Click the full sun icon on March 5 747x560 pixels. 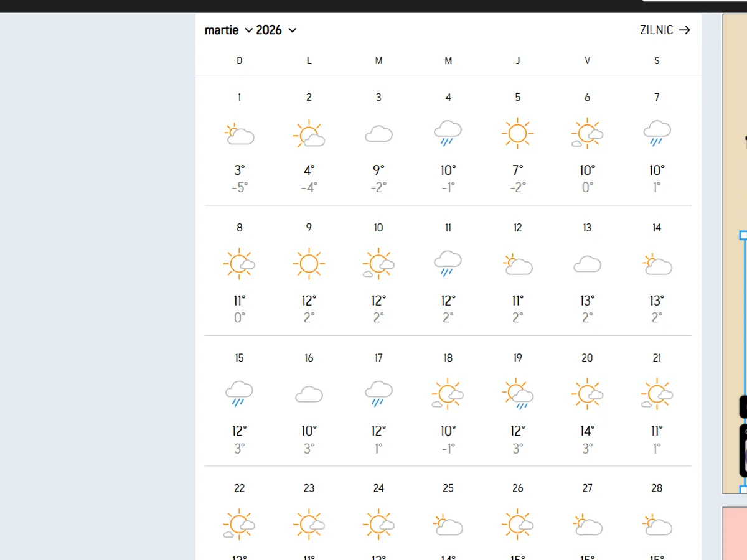click(x=517, y=132)
